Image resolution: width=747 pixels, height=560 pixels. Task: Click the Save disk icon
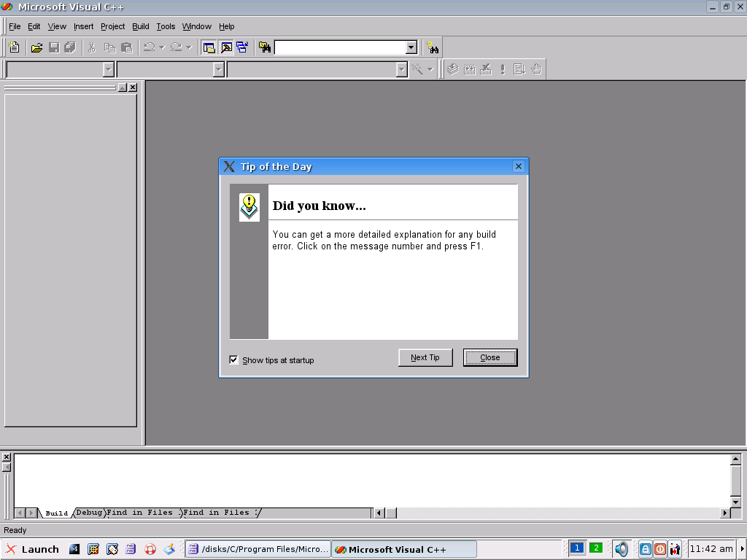[x=54, y=47]
